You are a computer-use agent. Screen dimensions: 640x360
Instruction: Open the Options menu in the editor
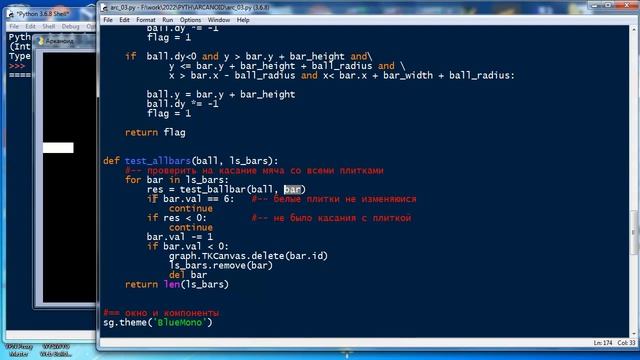tap(190, 20)
